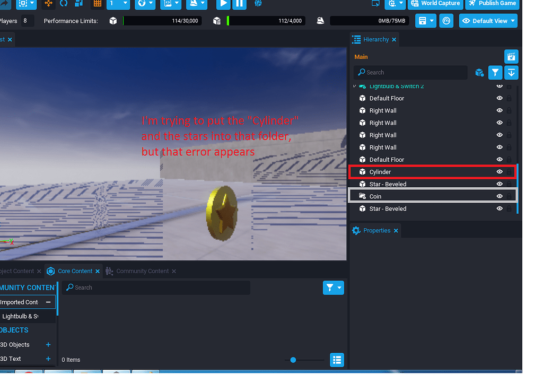Open the camera settings dropdown
Screen dimensions: 543x392
396,4
